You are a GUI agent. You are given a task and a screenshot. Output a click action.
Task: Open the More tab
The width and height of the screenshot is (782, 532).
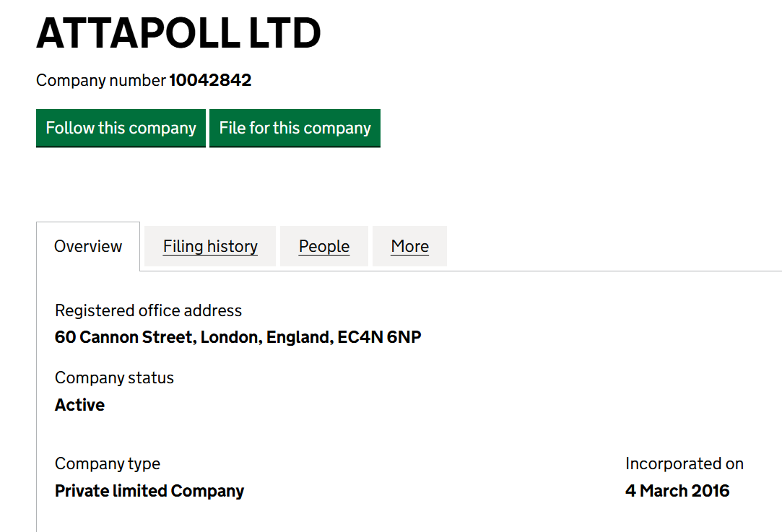coord(409,246)
